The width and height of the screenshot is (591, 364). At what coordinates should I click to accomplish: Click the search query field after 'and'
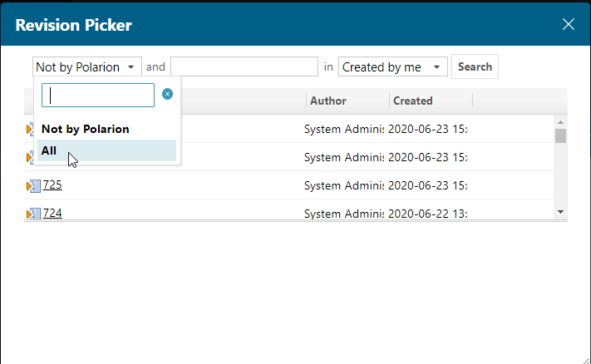tap(244, 67)
